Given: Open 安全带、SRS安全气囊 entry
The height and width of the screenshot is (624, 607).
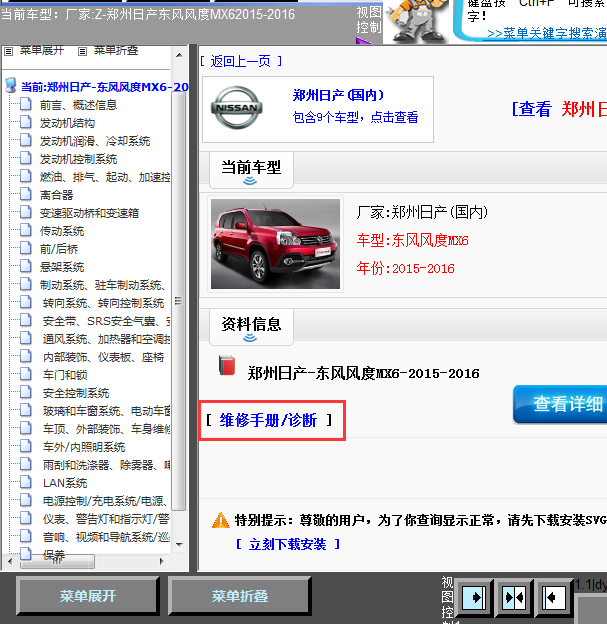Looking at the screenshot, I should (x=107, y=321).
